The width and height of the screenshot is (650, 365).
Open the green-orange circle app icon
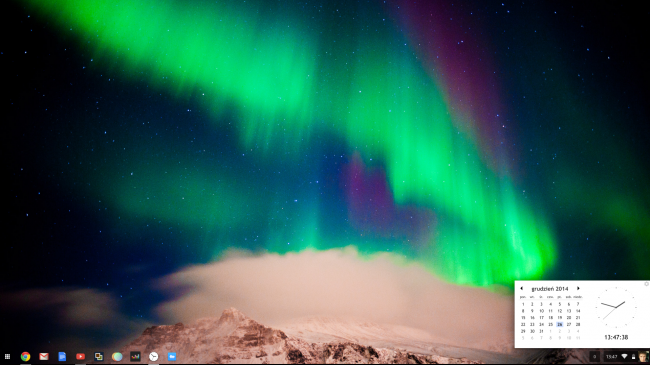pyautogui.click(x=117, y=356)
